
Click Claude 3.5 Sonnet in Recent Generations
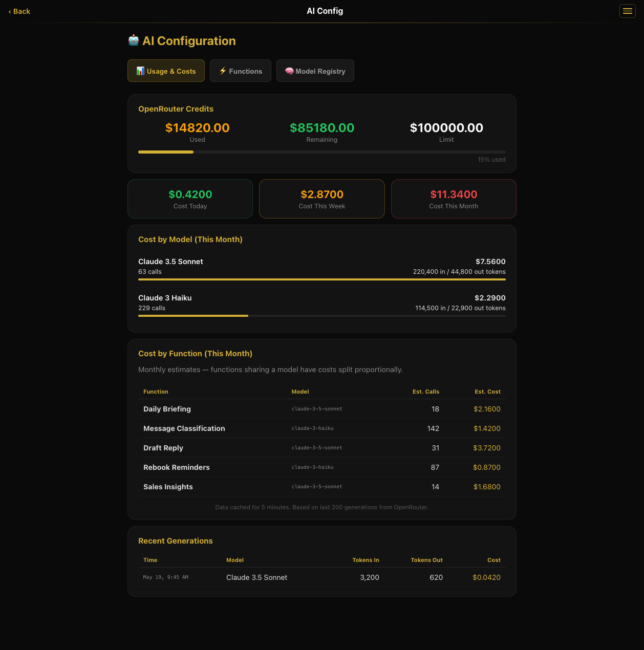coord(256,577)
